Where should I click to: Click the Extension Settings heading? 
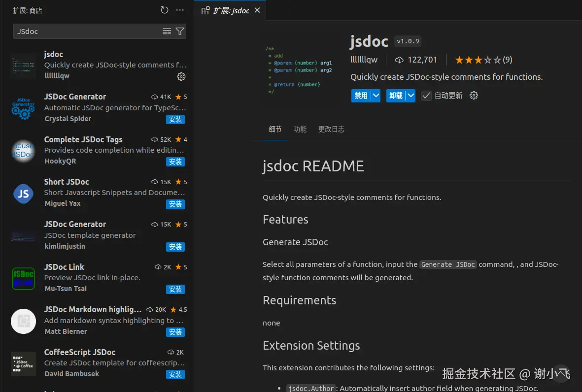(x=311, y=346)
